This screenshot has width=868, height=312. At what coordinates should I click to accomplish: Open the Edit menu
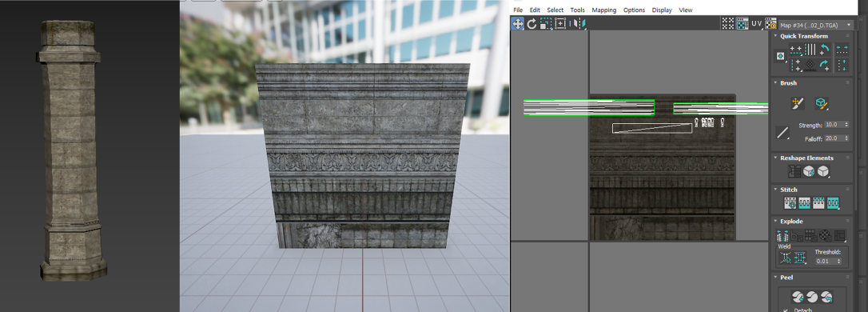point(535,10)
